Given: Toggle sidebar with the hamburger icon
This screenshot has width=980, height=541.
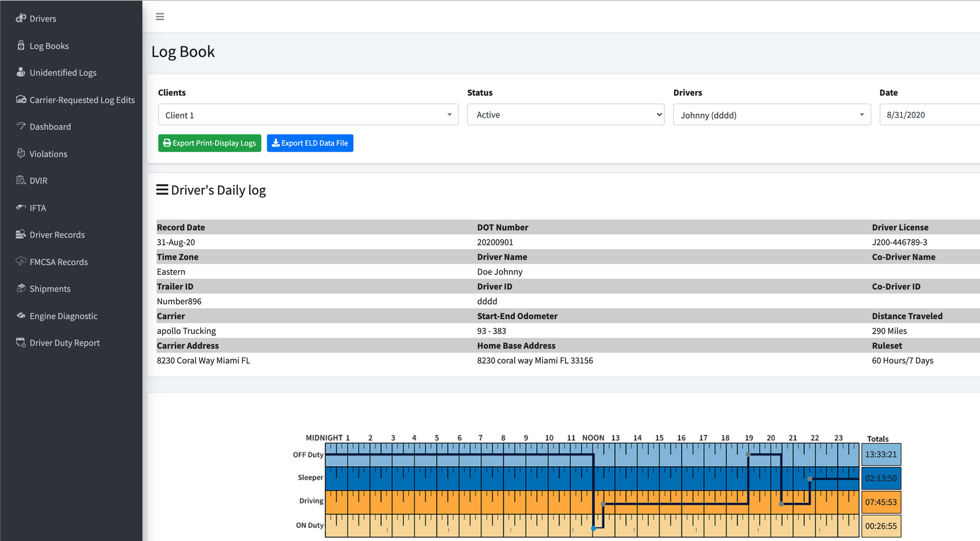Looking at the screenshot, I should (160, 17).
